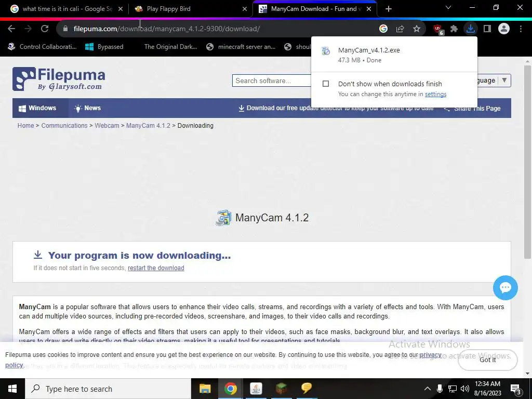
Task: Open the Minecraft taskbar icon
Action: coord(281,389)
